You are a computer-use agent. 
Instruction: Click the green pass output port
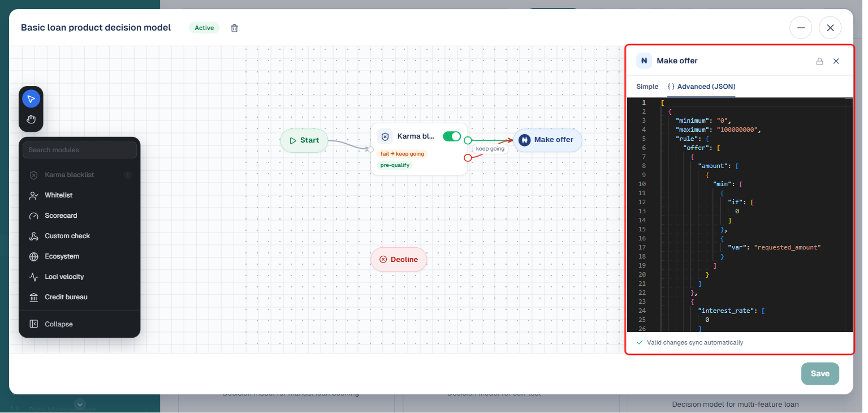coord(468,140)
